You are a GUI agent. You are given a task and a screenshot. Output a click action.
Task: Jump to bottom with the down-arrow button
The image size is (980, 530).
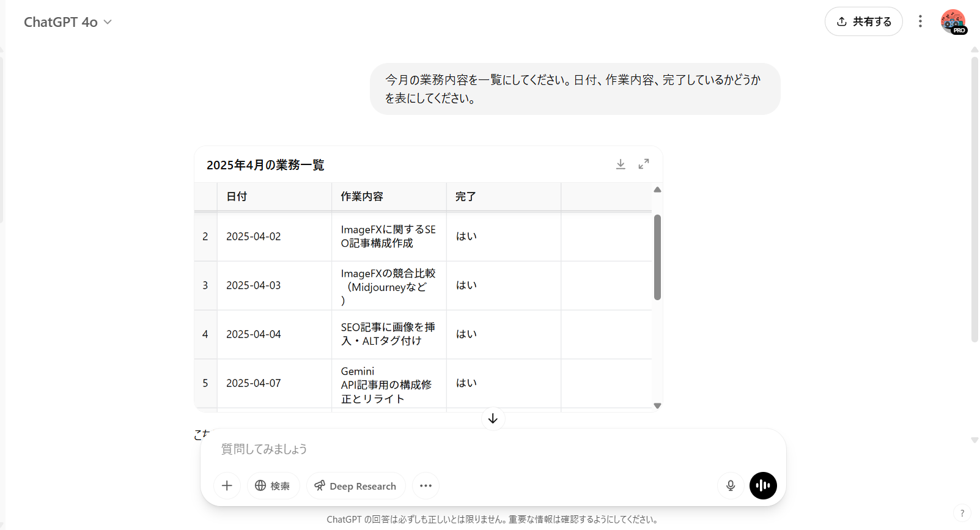click(x=493, y=419)
